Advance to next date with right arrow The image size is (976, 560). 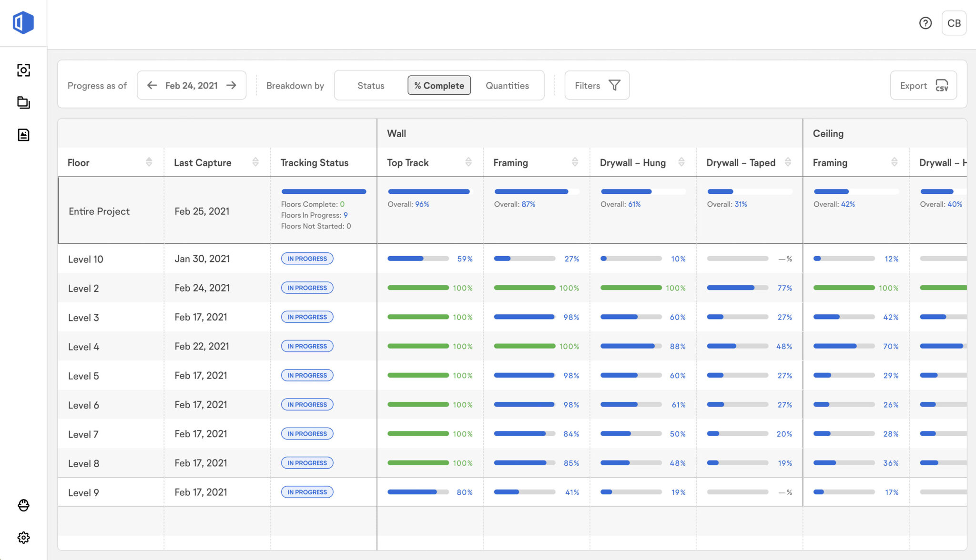click(232, 85)
